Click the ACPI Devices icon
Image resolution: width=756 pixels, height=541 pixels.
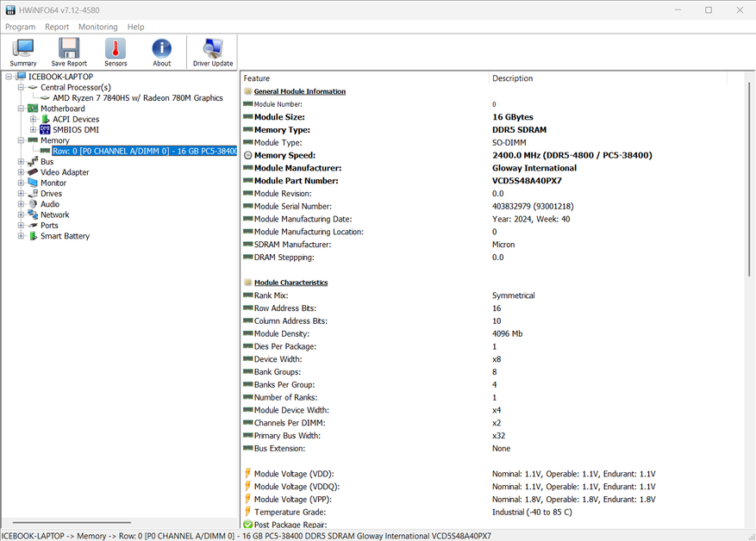point(46,119)
